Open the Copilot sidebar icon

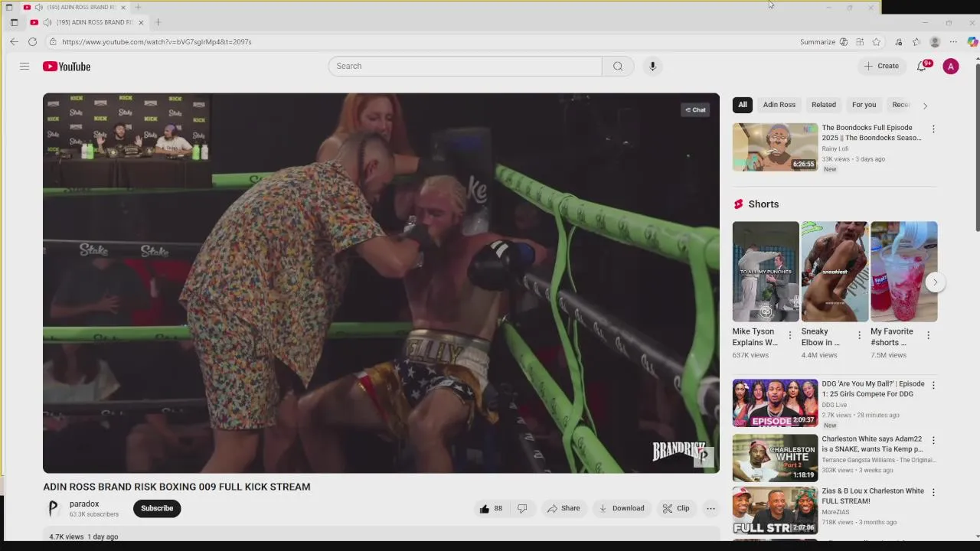click(x=972, y=42)
